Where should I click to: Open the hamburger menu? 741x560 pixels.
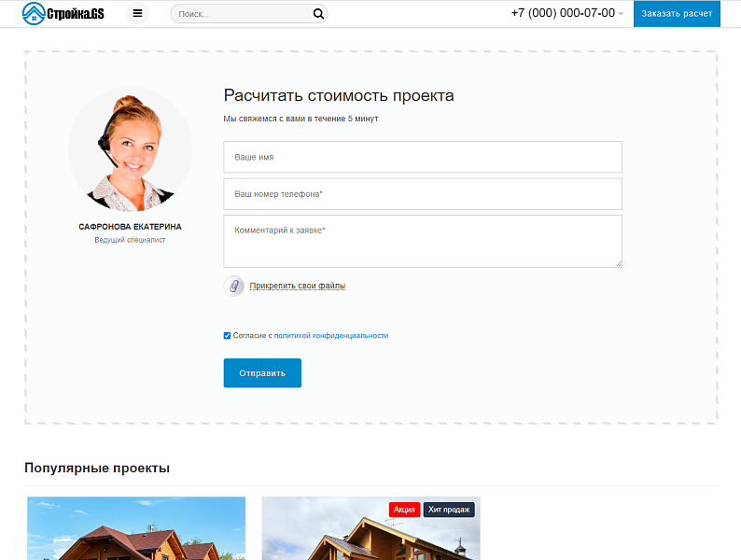pos(137,14)
